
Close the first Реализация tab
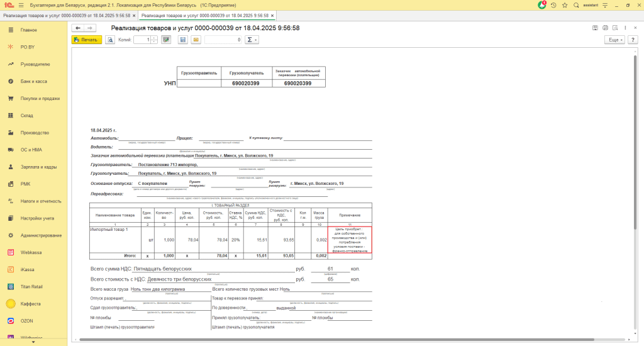pyautogui.click(x=134, y=16)
